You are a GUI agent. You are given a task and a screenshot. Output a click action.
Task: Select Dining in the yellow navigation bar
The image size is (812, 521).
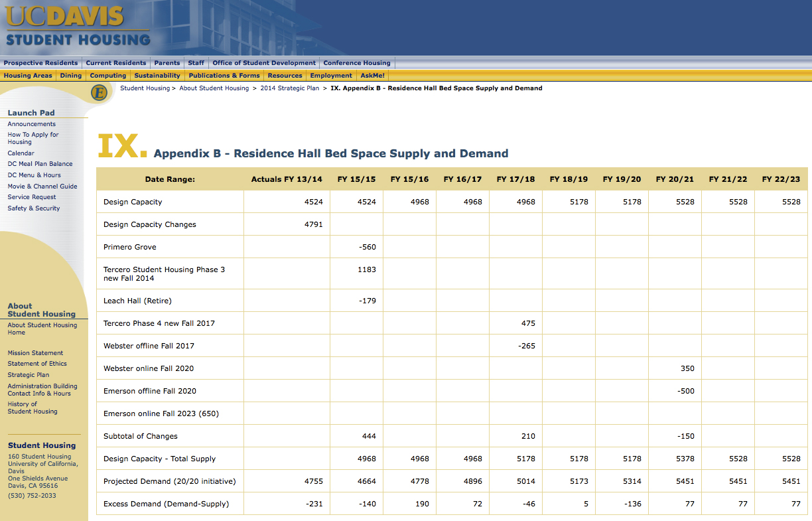pos(71,76)
